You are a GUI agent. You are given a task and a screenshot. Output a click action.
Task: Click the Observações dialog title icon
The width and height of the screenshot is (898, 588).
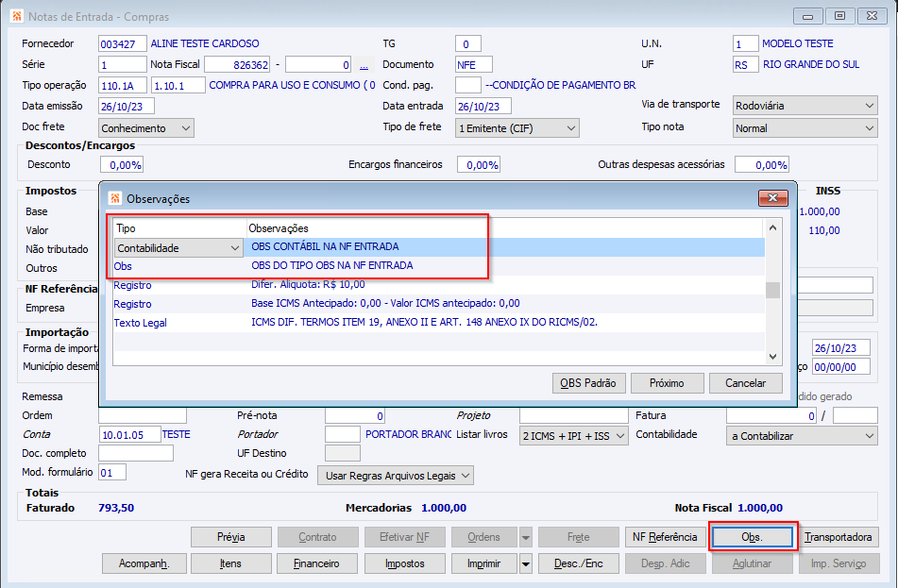click(115, 198)
